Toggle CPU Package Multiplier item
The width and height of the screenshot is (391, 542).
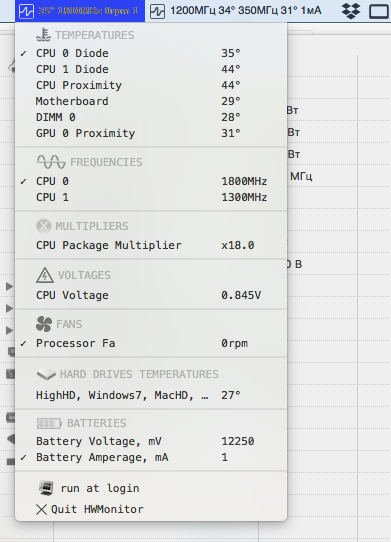coord(151,245)
